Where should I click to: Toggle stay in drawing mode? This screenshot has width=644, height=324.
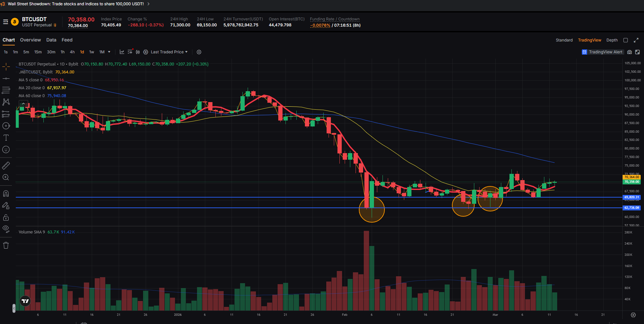click(x=6, y=206)
